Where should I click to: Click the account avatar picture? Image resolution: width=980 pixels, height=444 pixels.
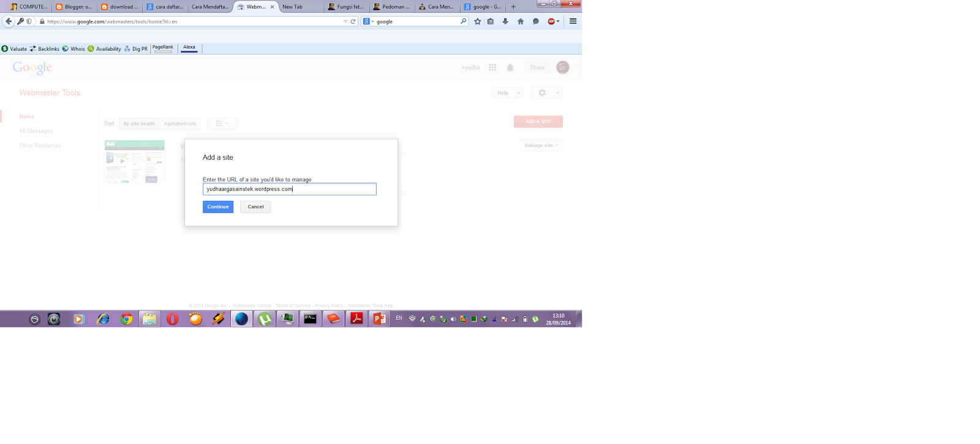coord(563,67)
